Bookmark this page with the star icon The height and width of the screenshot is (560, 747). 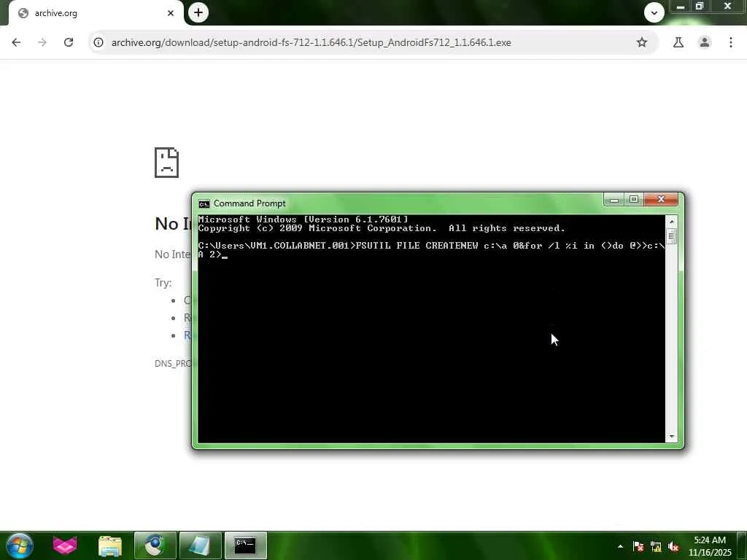(642, 42)
